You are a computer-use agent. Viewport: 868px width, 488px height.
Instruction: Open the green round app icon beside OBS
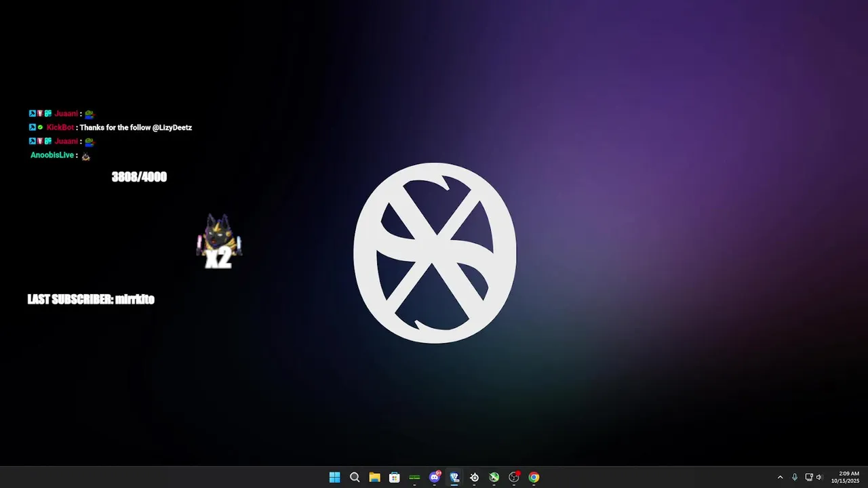[x=494, y=477]
